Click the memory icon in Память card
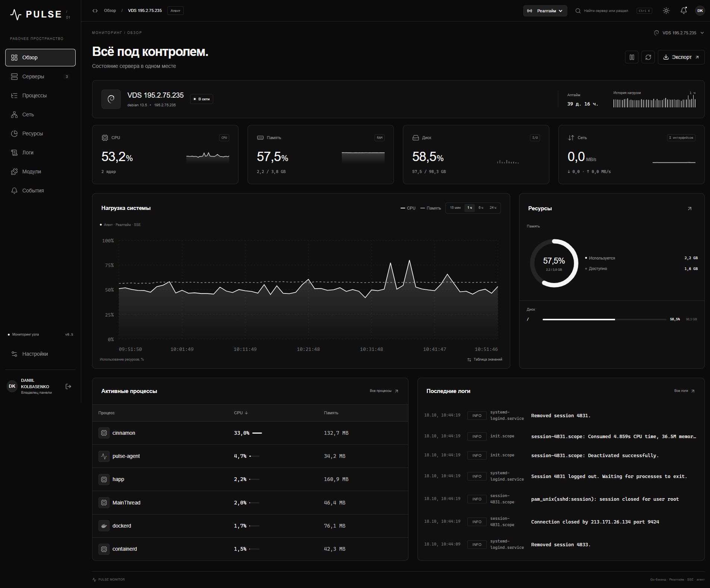 (260, 138)
